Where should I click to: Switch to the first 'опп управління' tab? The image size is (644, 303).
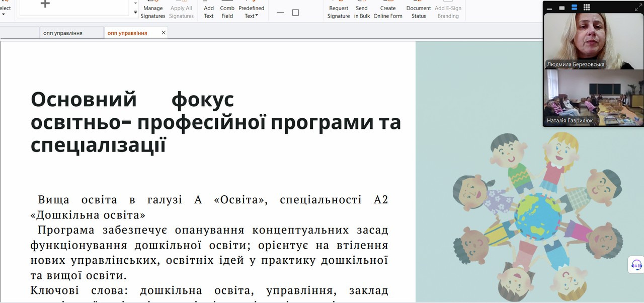coord(63,33)
